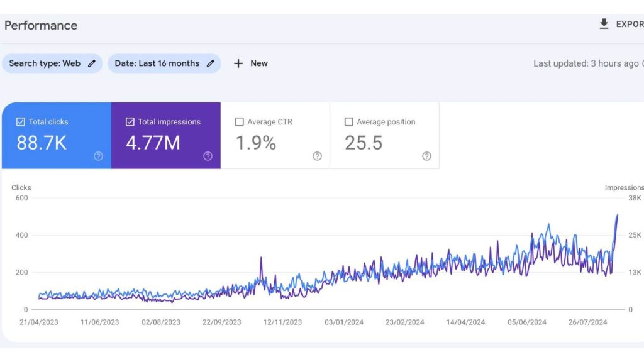Viewport: 644px width, 362px height.
Task: Edit the Date filter pencil icon
Action: tap(211, 63)
